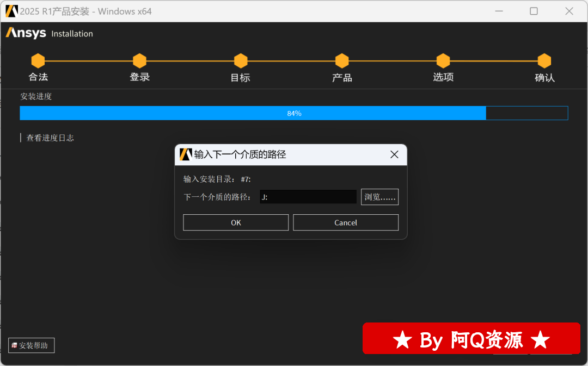Select the 目标 step hexagon
588x366 pixels.
pos(241,61)
